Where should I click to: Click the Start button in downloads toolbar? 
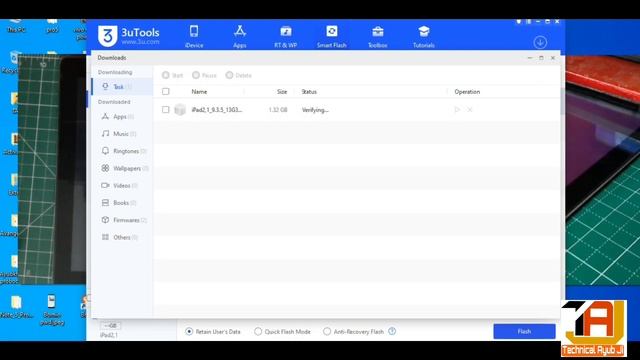tap(172, 75)
